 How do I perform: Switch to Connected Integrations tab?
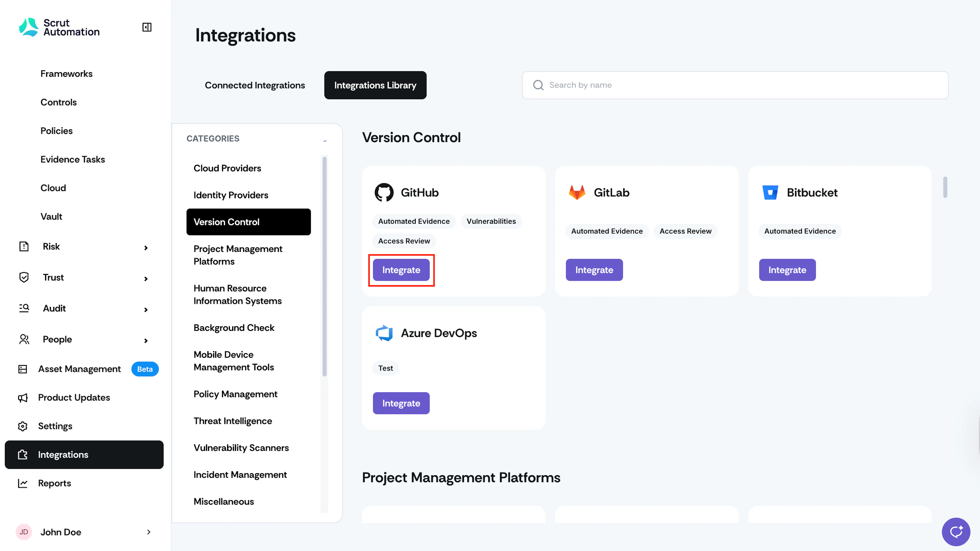255,85
